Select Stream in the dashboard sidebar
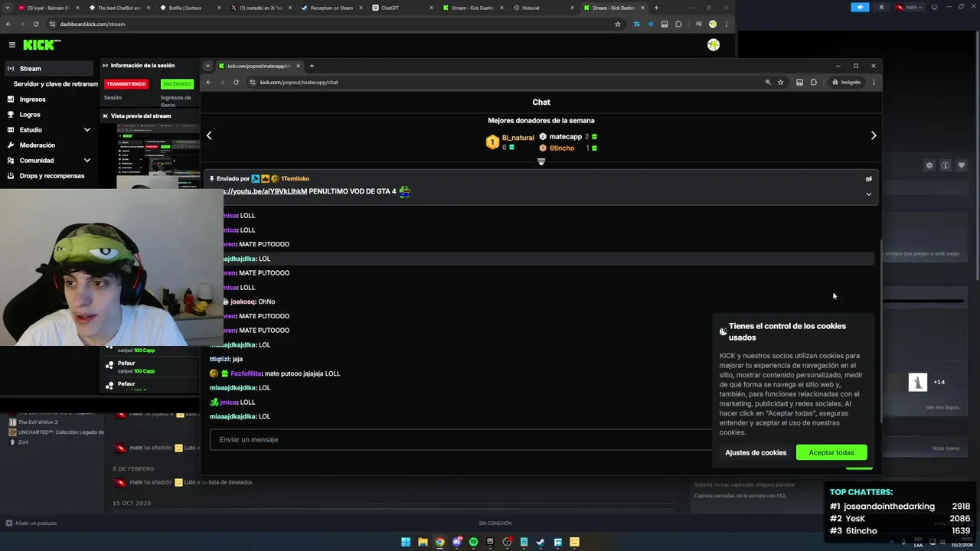This screenshot has width=980, height=551. pos(49,68)
